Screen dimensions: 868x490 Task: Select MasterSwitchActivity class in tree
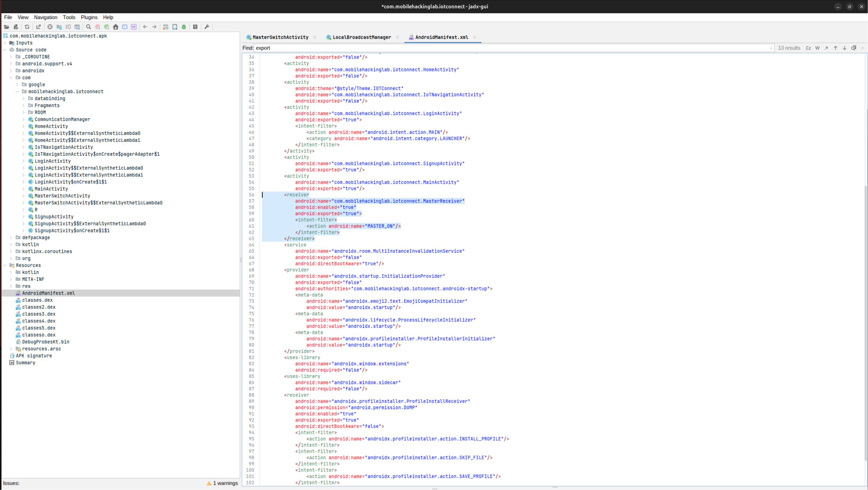point(62,196)
